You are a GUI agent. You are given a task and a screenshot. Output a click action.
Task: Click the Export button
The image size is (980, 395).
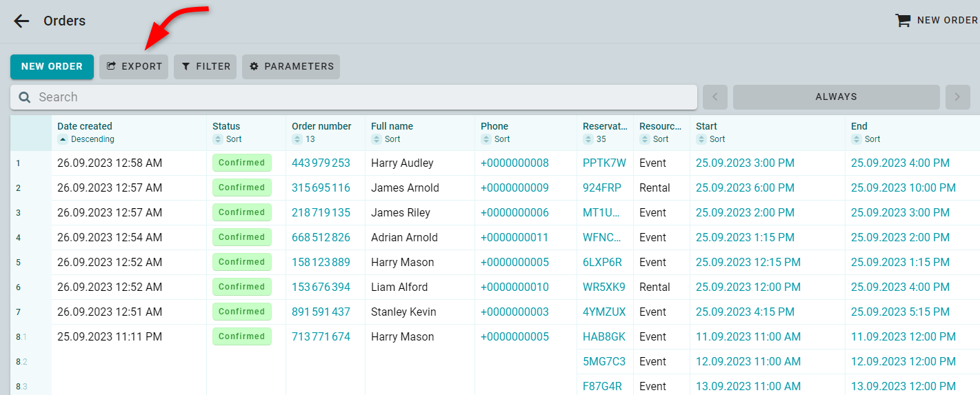(x=134, y=67)
